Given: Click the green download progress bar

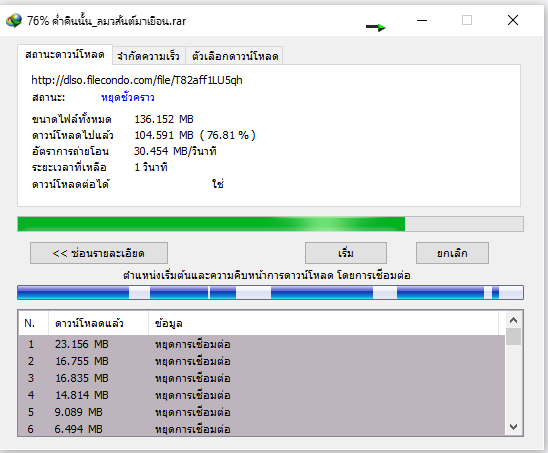Looking at the screenshot, I should tap(271, 224).
